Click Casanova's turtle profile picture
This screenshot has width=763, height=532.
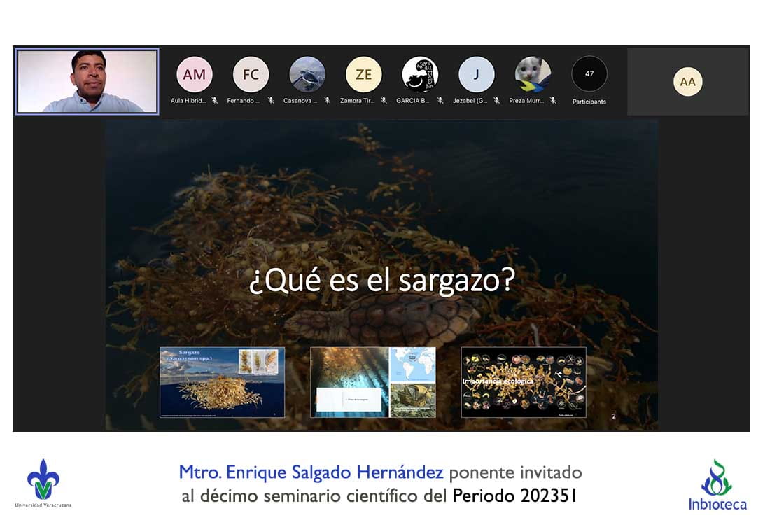(x=307, y=74)
